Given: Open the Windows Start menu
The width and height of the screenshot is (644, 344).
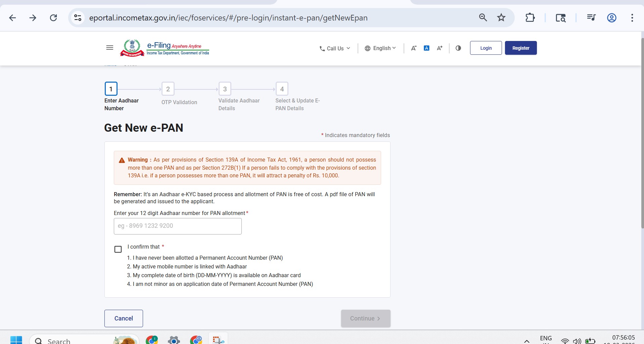Looking at the screenshot, I should click(16, 340).
